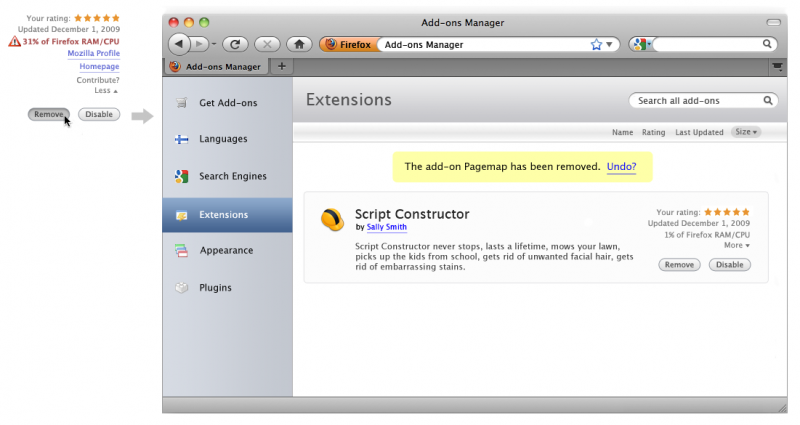Image resolution: width=800 pixels, height=425 pixels.
Task: Click the Script Constructor helmet icon
Action: click(x=332, y=220)
